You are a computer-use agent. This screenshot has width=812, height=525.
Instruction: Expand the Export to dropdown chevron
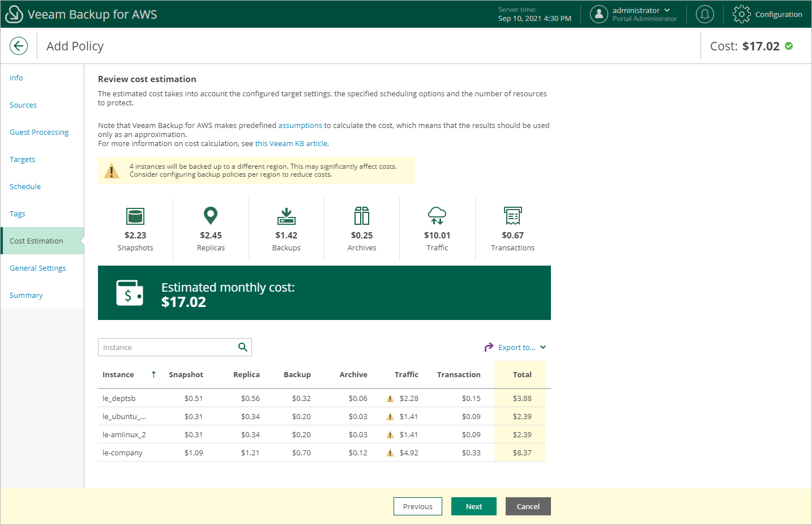(543, 347)
